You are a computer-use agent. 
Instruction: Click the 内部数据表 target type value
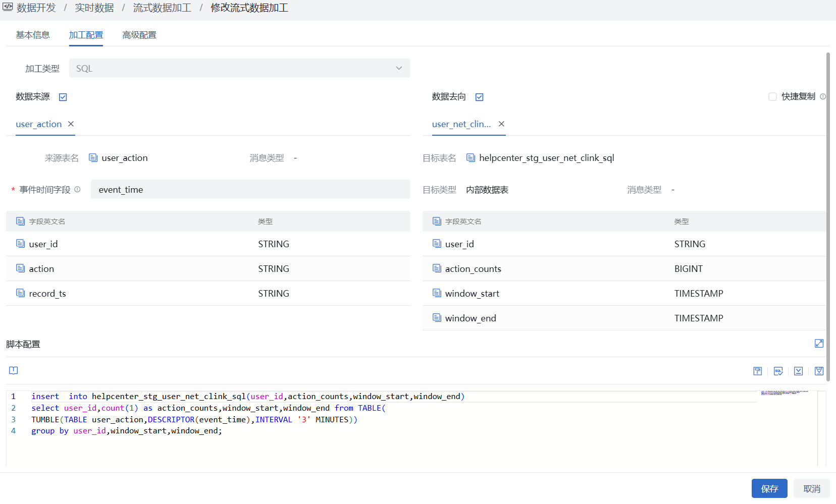click(x=487, y=190)
